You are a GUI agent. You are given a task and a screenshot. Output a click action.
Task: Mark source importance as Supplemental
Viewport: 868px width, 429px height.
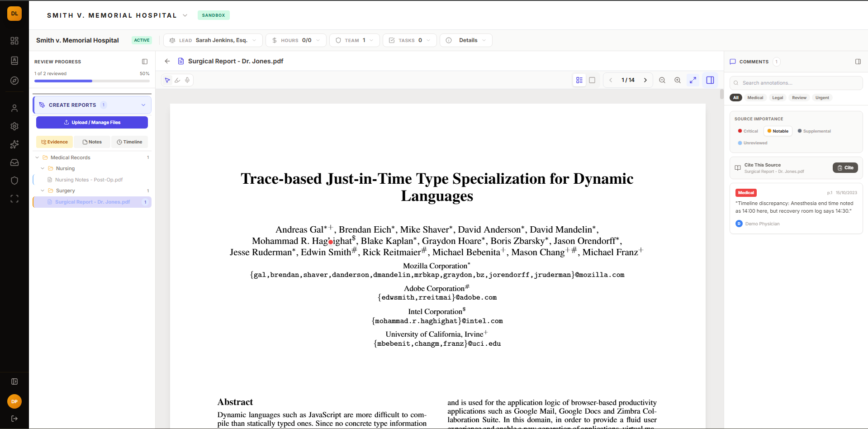click(814, 131)
